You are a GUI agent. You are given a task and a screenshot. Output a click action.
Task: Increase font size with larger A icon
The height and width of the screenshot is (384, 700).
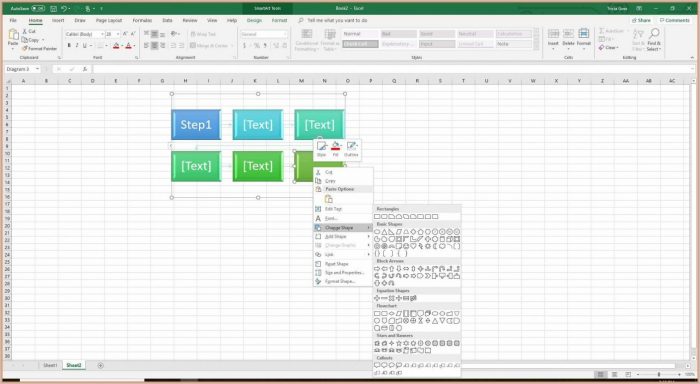pos(125,34)
